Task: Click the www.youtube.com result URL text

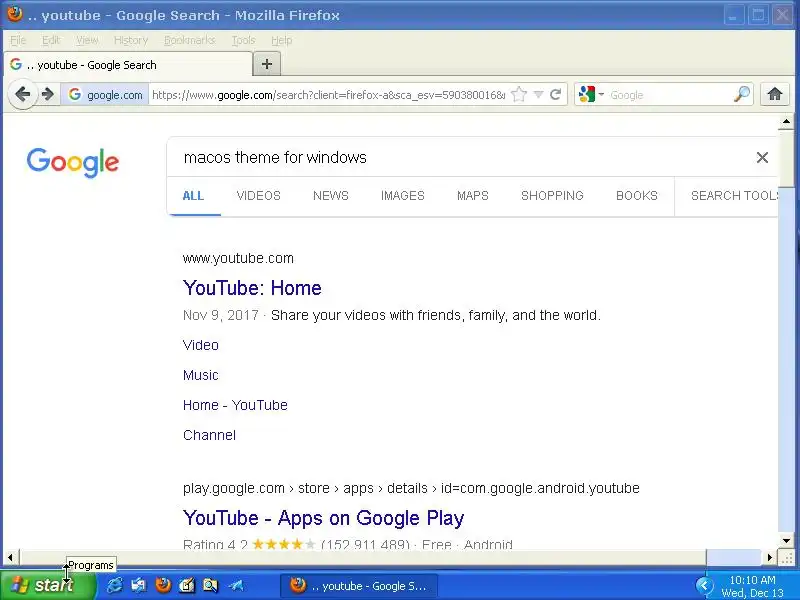Action: pyautogui.click(x=238, y=258)
